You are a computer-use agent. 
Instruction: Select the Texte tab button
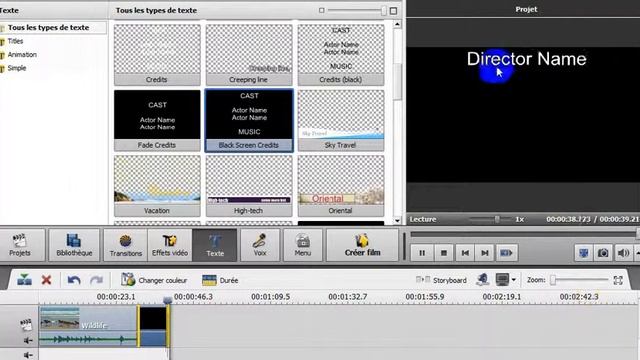pos(215,245)
